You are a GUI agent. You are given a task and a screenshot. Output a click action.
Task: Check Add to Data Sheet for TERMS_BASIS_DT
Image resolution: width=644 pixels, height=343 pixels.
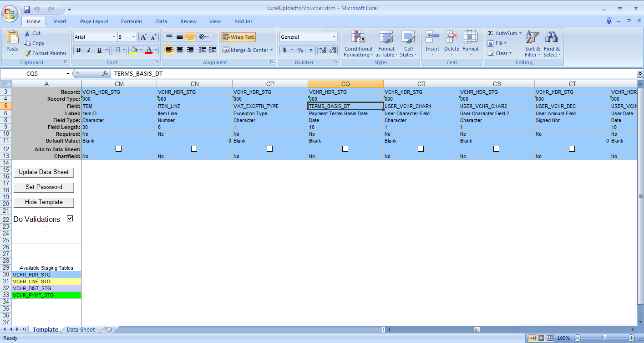[345, 148]
